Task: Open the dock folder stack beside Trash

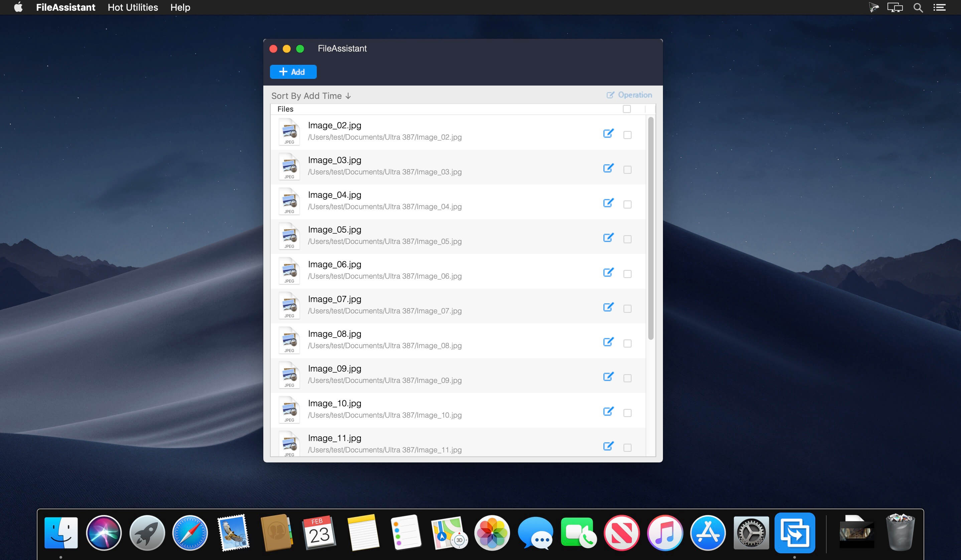Action: point(856,533)
